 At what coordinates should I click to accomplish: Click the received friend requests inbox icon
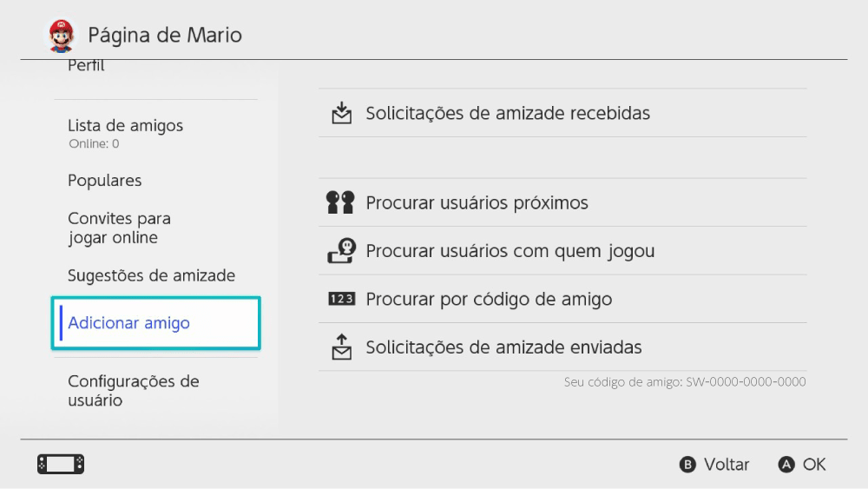click(342, 113)
